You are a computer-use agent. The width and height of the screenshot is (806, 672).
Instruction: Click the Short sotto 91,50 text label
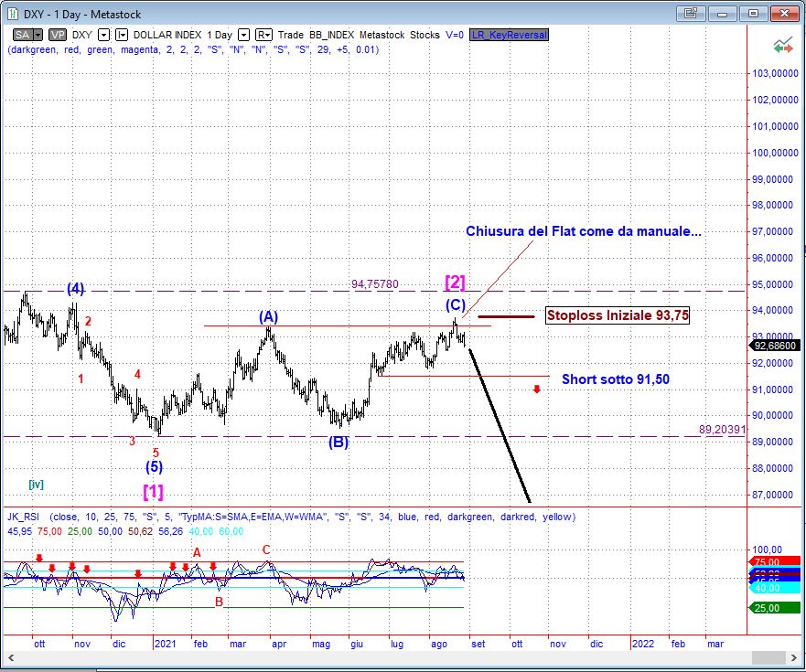pyautogui.click(x=615, y=379)
